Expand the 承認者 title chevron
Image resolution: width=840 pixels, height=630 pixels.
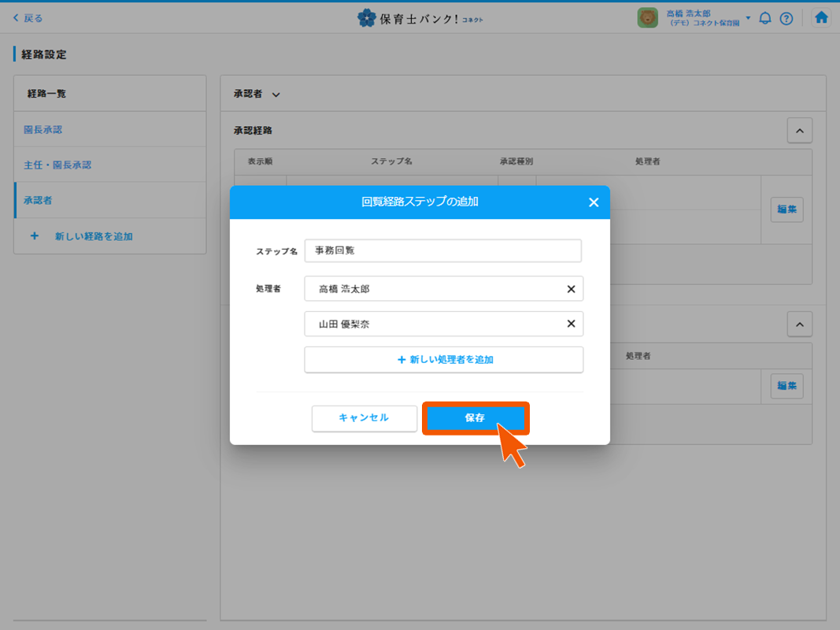[276, 94]
